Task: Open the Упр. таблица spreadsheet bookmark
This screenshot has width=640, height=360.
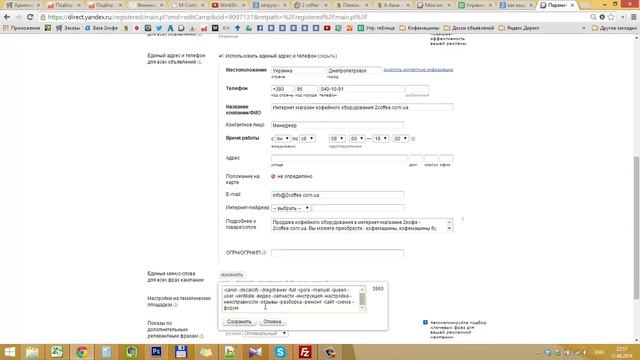Action: 376,28
